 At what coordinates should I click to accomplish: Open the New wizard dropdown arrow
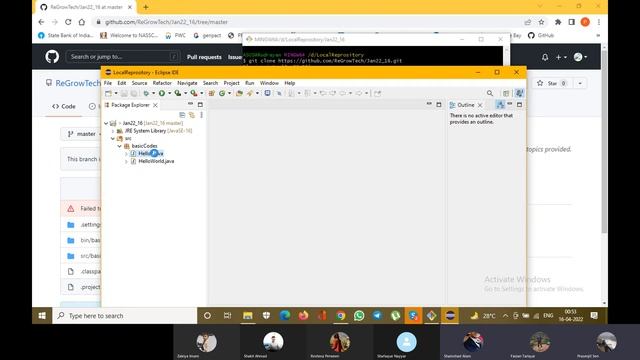116,93
